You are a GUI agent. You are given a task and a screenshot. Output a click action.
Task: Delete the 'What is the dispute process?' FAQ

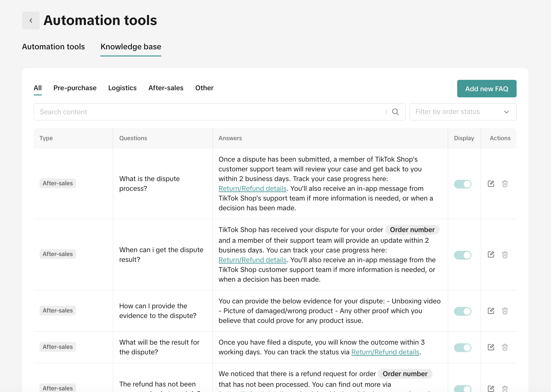pyautogui.click(x=505, y=184)
